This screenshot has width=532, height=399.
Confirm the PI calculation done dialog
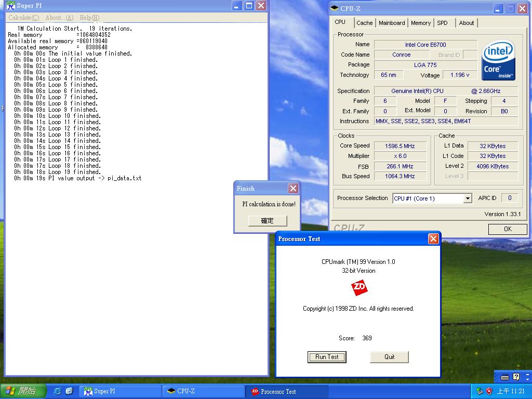268,220
